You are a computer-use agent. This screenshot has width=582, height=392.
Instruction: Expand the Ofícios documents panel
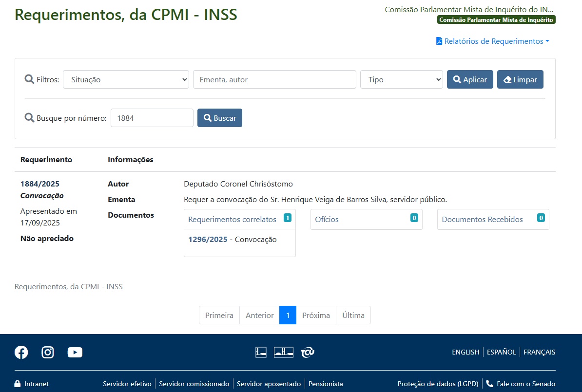pos(366,219)
